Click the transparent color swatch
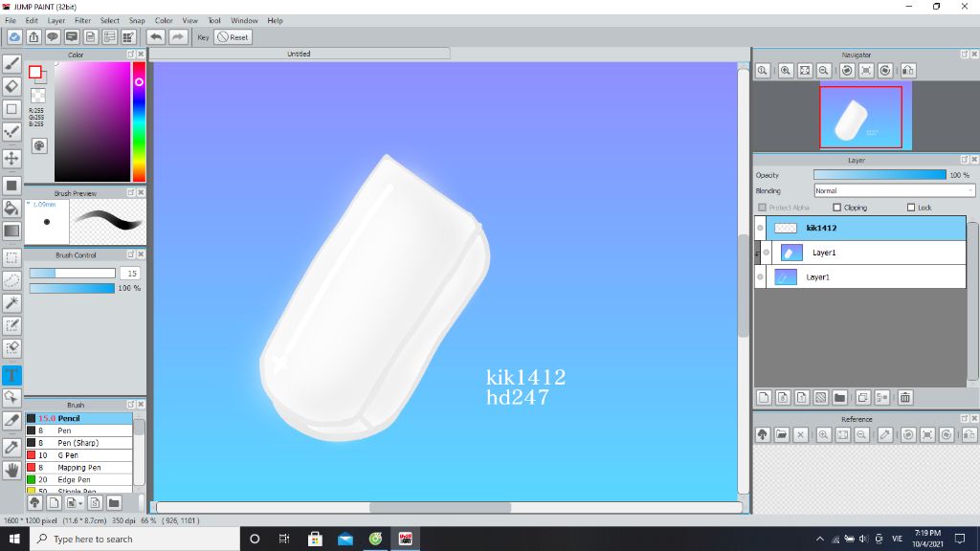Viewport: 980px width, 551px height. [x=38, y=96]
